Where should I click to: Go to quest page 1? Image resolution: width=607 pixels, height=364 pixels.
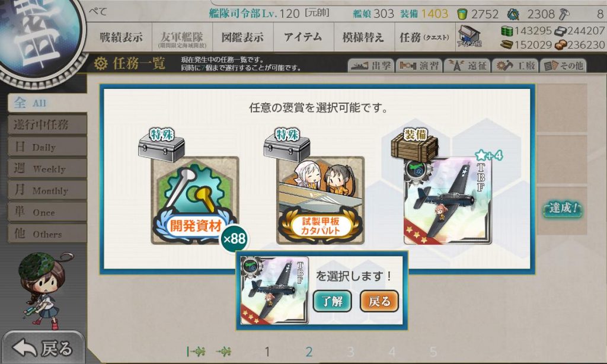pos(267,352)
